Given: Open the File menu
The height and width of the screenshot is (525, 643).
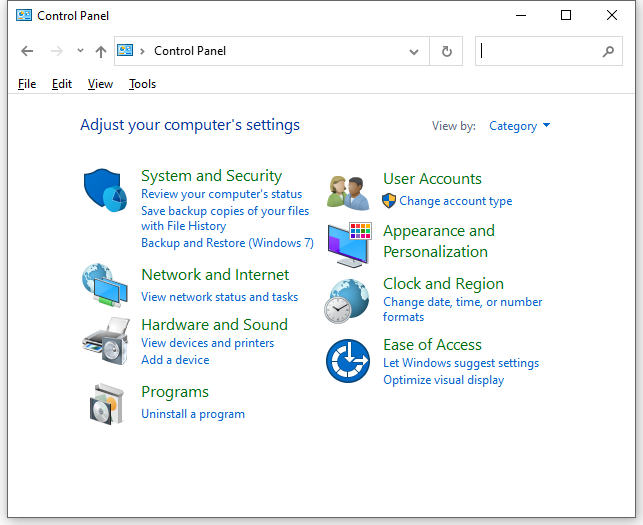Looking at the screenshot, I should [x=27, y=84].
